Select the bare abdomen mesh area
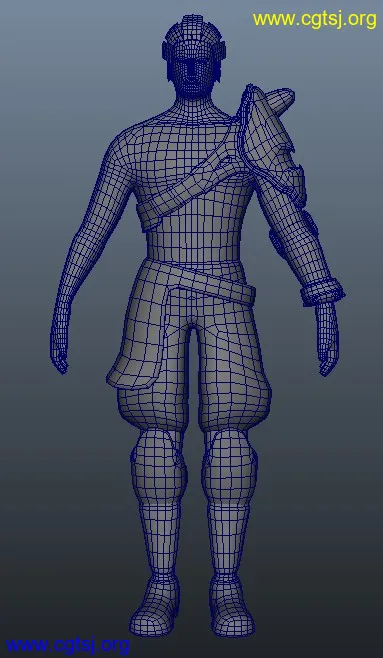 point(193,243)
